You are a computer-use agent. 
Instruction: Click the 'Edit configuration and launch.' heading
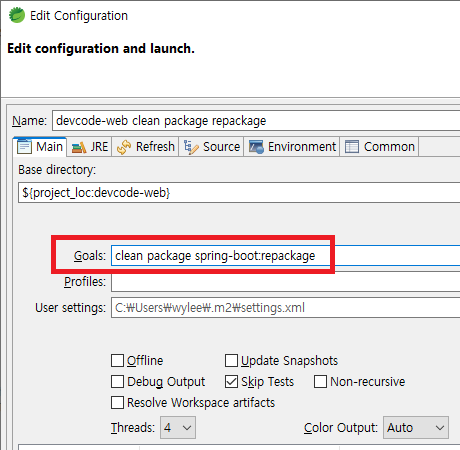tap(101, 49)
